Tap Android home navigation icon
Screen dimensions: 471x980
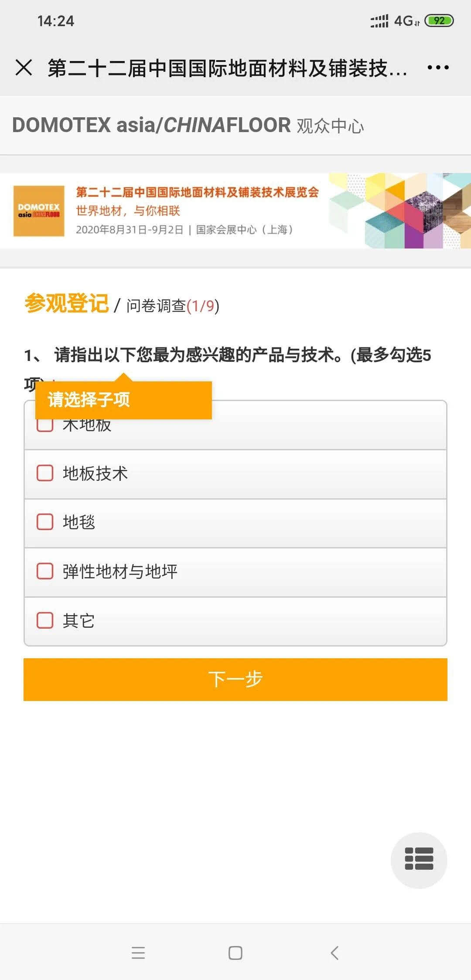(235, 953)
